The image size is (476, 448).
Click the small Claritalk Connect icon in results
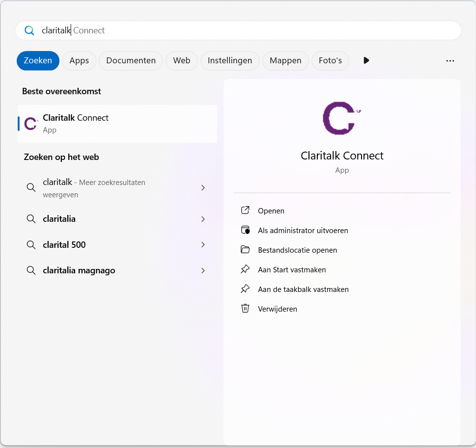tap(31, 124)
